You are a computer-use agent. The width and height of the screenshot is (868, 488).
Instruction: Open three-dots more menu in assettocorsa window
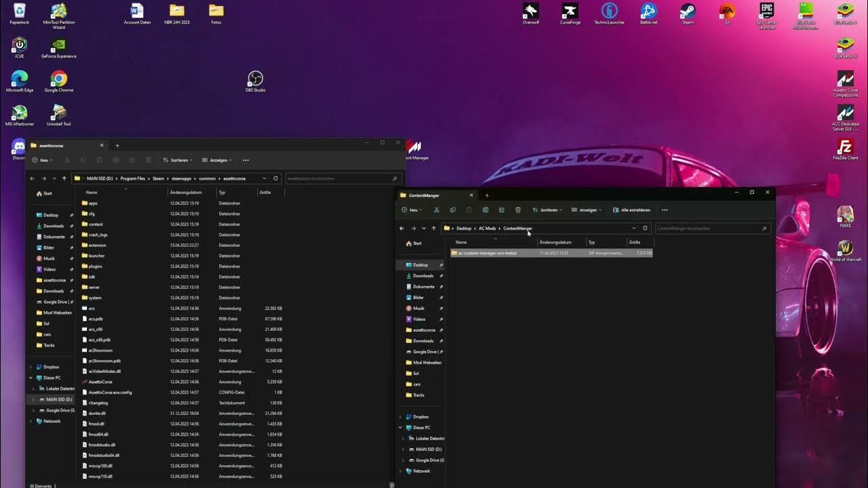[x=245, y=160]
